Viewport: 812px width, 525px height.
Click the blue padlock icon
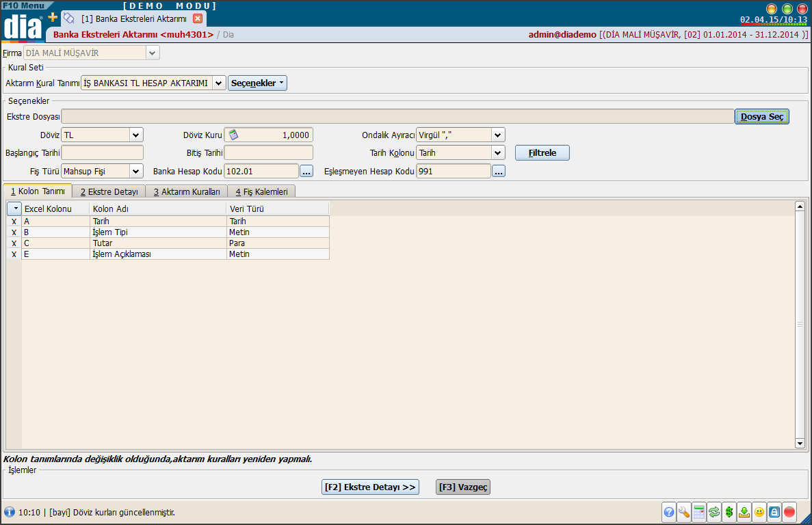[774, 512]
